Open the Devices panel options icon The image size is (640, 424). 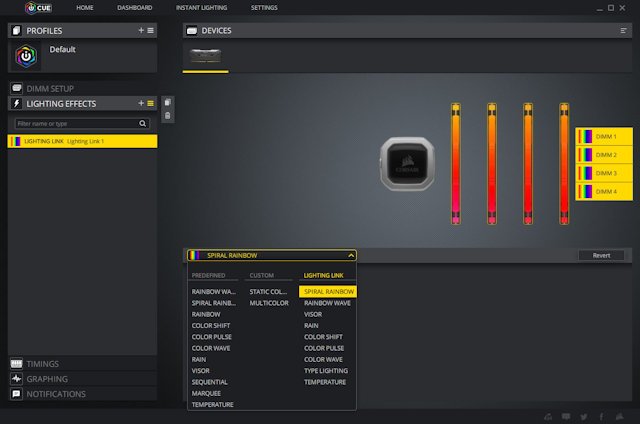623,31
